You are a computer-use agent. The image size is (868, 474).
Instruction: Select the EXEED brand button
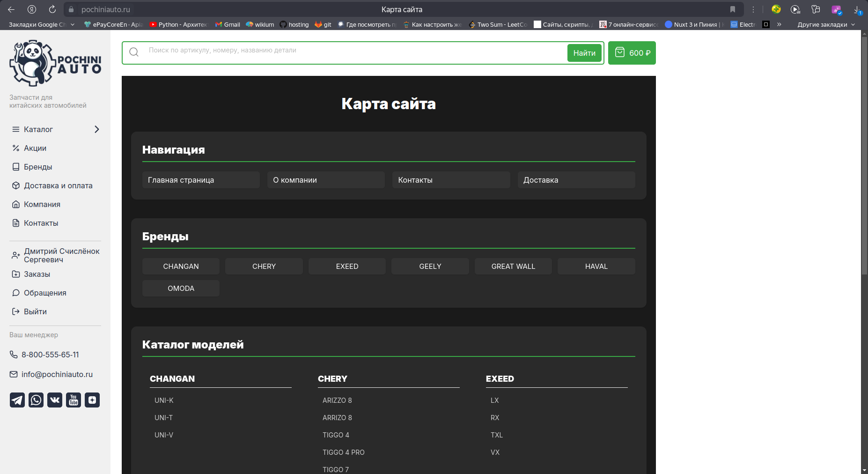(x=347, y=266)
